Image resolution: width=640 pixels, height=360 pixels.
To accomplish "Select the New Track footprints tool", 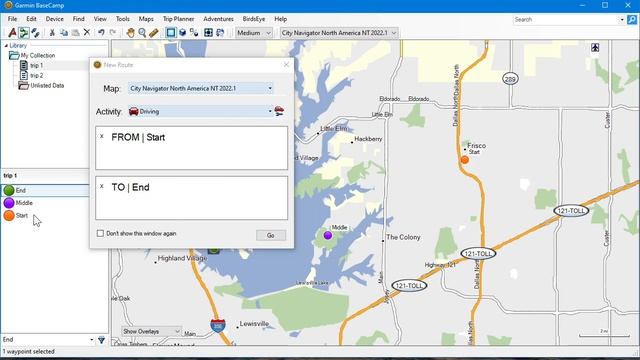I will (x=36, y=33).
